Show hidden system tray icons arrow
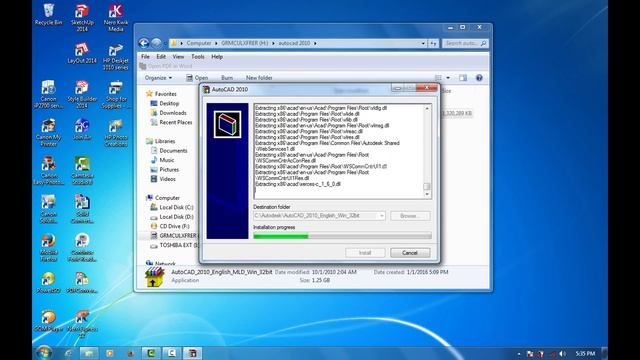 coord(519,354)
